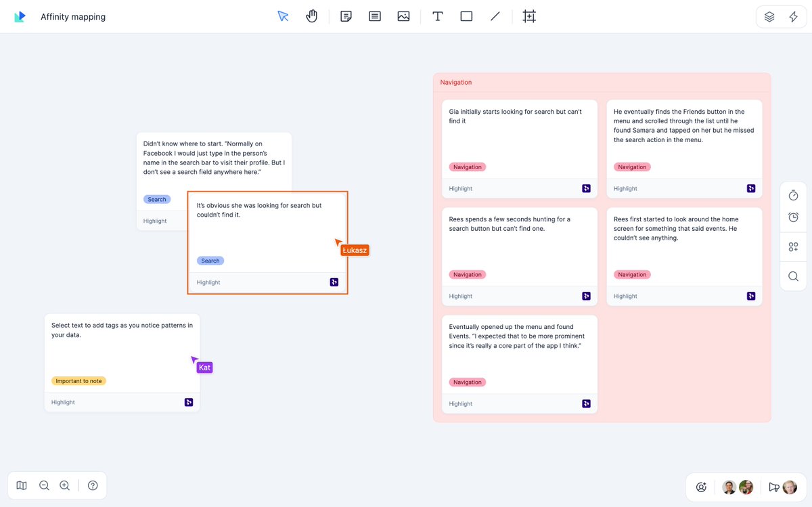Click the yellow Important to note tag

point(78,380)
